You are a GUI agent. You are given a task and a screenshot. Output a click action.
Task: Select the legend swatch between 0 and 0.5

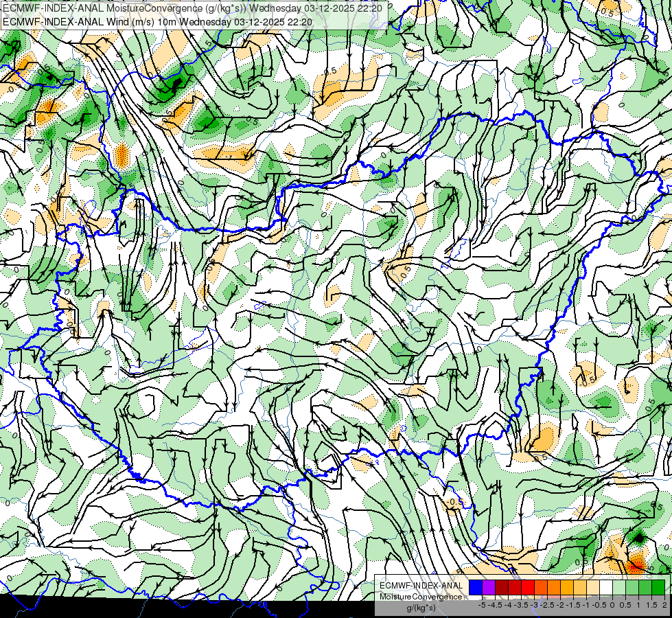[619, 587]
